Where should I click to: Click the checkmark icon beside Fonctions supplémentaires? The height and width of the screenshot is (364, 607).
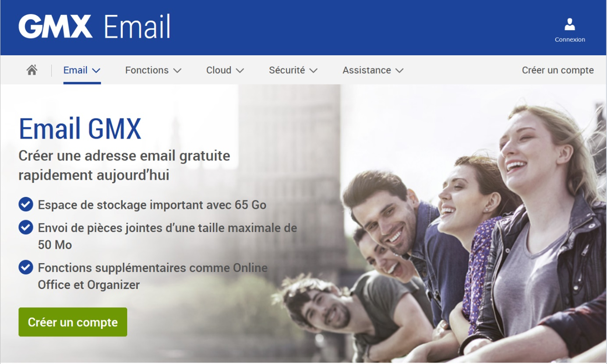point(26,267)
